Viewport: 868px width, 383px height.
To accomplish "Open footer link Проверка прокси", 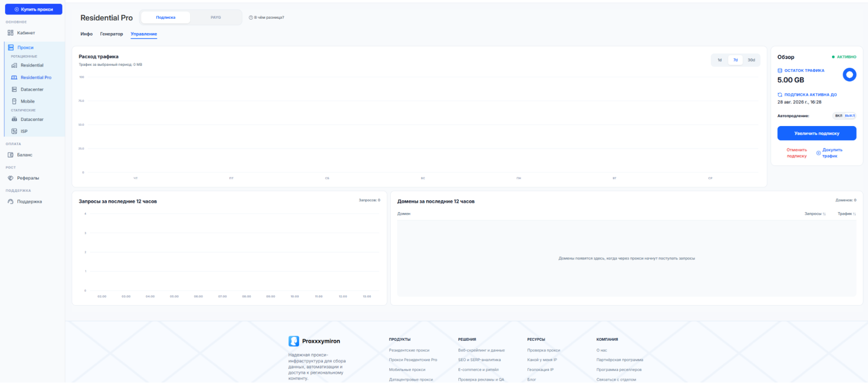I will [x=544, y=350].
